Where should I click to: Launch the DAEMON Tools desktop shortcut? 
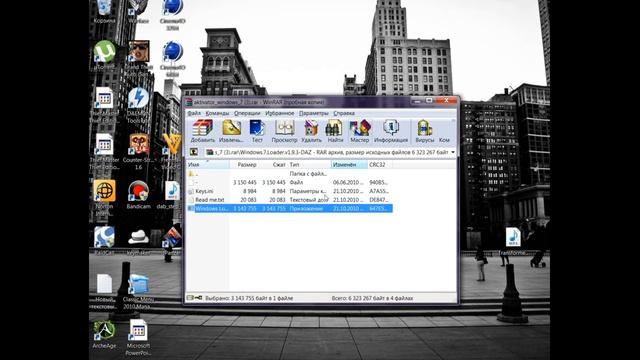(138, 105)
